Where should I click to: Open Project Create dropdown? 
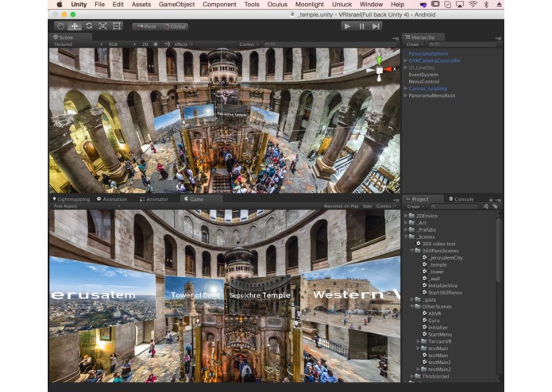coord(415,207)
